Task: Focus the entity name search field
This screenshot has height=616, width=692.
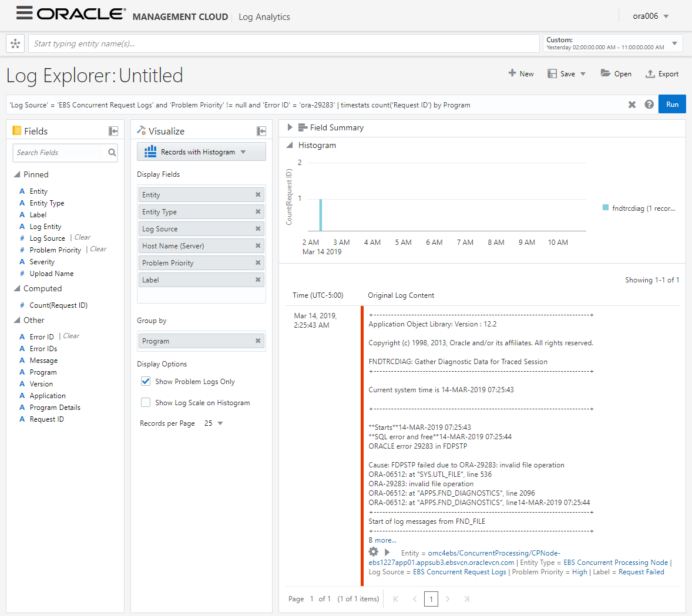Action: click(x=284, y=43)
